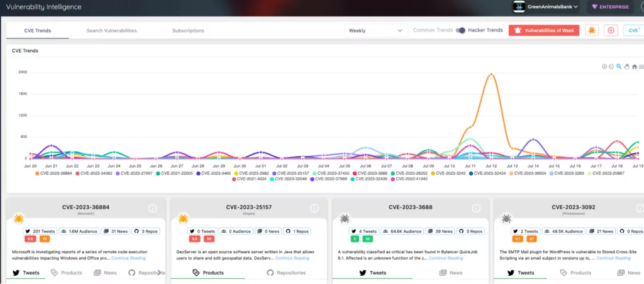Screen dimensions: 644x284
Task: Open the Weekly period dropdown
Action: (376, 30)
